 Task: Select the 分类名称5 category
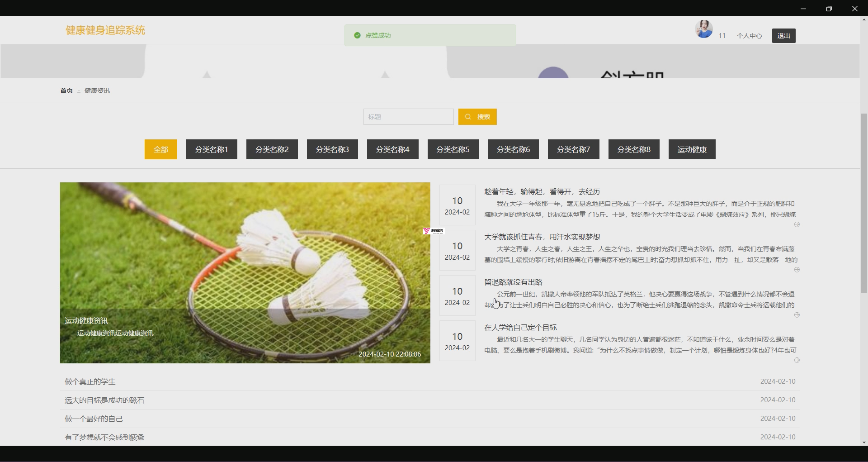coord(453,149)
